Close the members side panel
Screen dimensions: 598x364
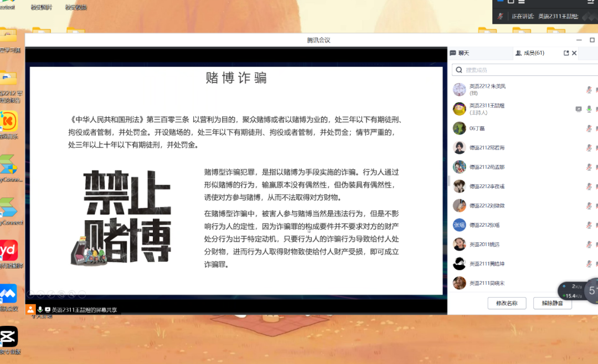574,53
